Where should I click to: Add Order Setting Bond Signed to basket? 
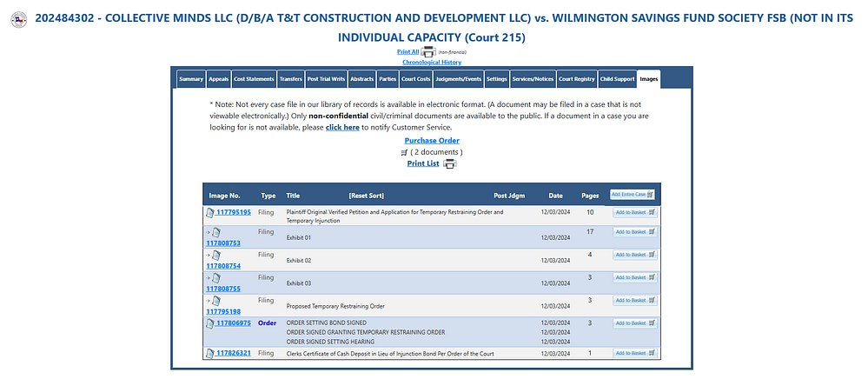(635, 323)
